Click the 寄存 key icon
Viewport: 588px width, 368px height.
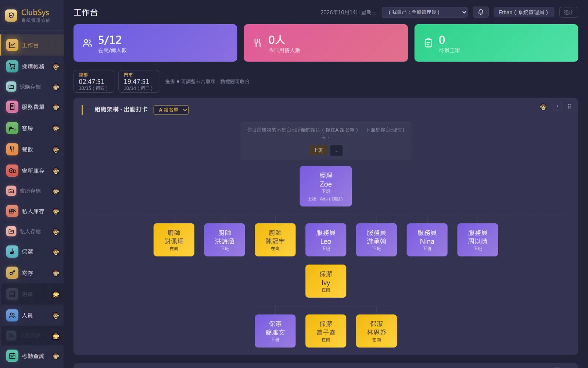12,273
